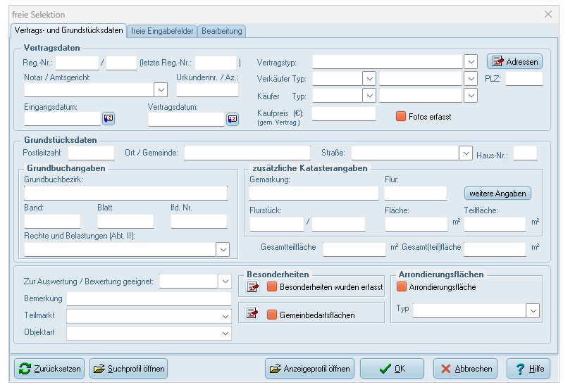The width and height of the screenshot is (575, 392).
Task: Expand the Vertragstyp dropdown
Action: point(471,61)
